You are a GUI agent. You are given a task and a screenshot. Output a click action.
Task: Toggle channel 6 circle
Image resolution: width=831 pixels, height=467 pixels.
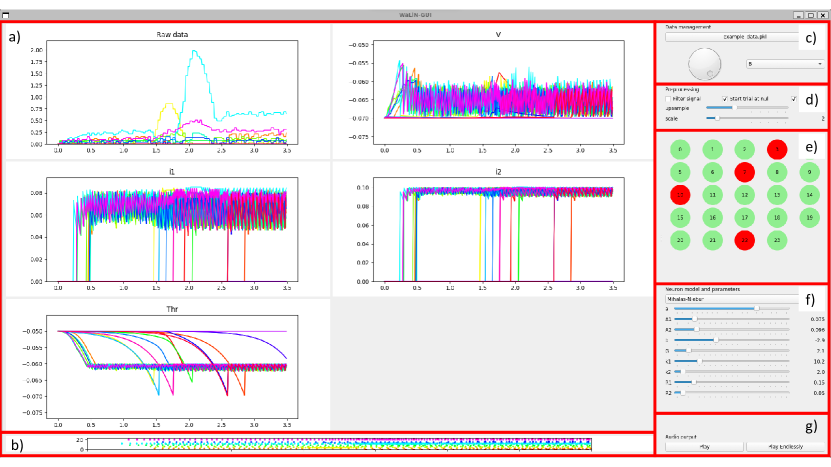click(x=712, y=172)
